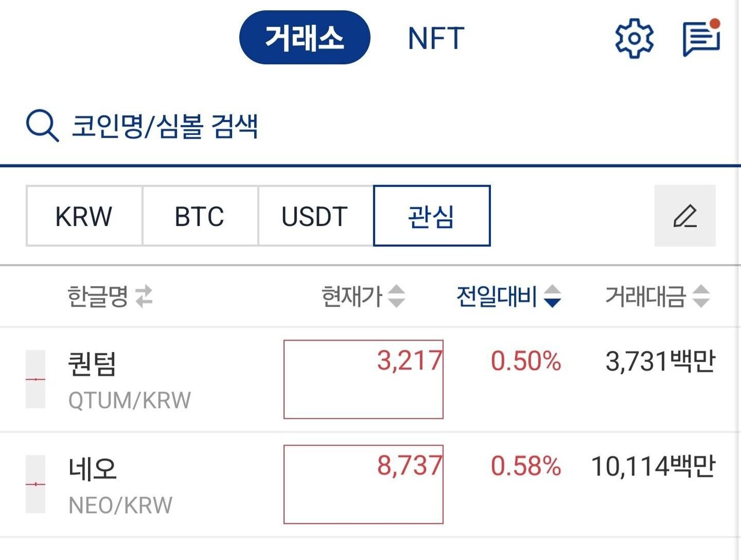Select the KRW market button

pyautogui.click(x=83, y=216)
